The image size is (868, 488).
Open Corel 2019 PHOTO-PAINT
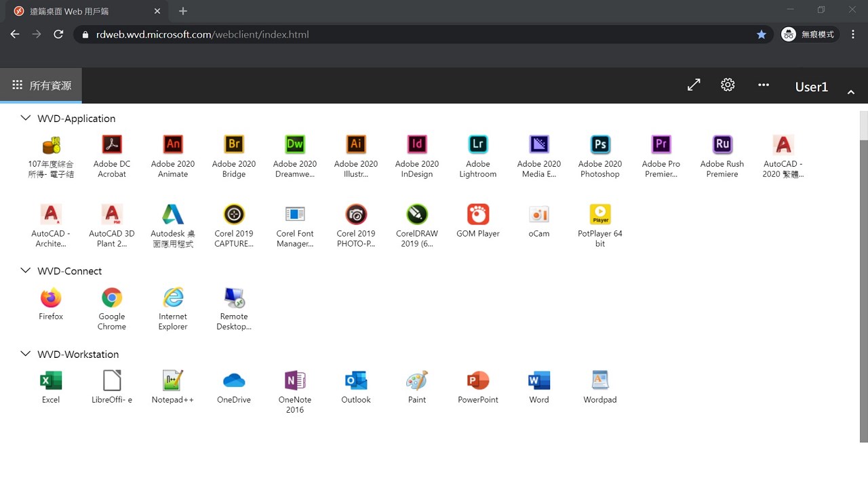pyautogui.click(x=356, y=226)
